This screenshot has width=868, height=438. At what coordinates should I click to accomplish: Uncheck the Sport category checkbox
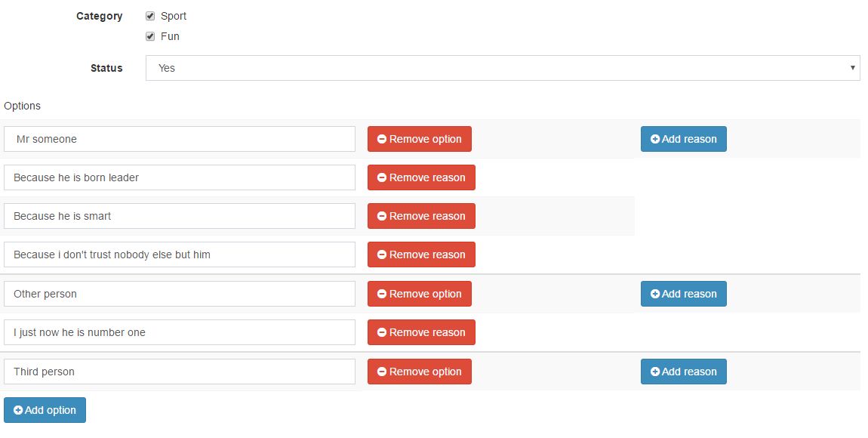click(150, 16)
